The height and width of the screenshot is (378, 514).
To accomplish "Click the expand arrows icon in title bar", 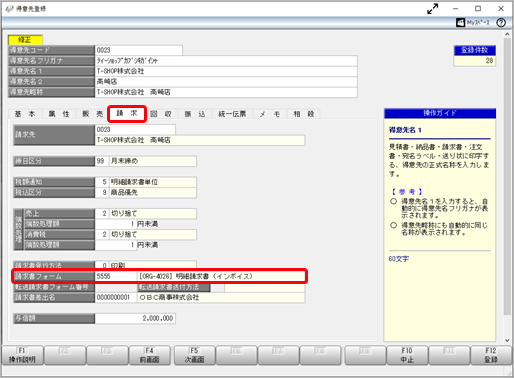I will [x=433, y=9].
